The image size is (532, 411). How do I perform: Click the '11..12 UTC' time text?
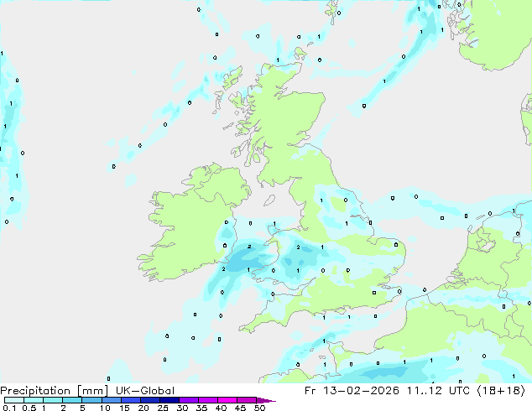click(x=438, y=391)
